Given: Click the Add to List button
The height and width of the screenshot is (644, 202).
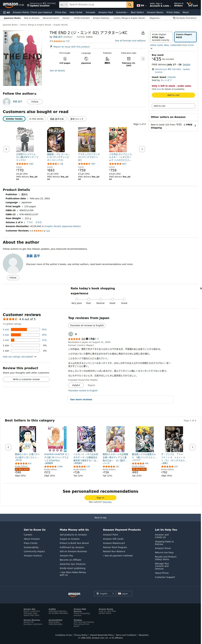Looking at the screenshot, I should tap(173, 106).
